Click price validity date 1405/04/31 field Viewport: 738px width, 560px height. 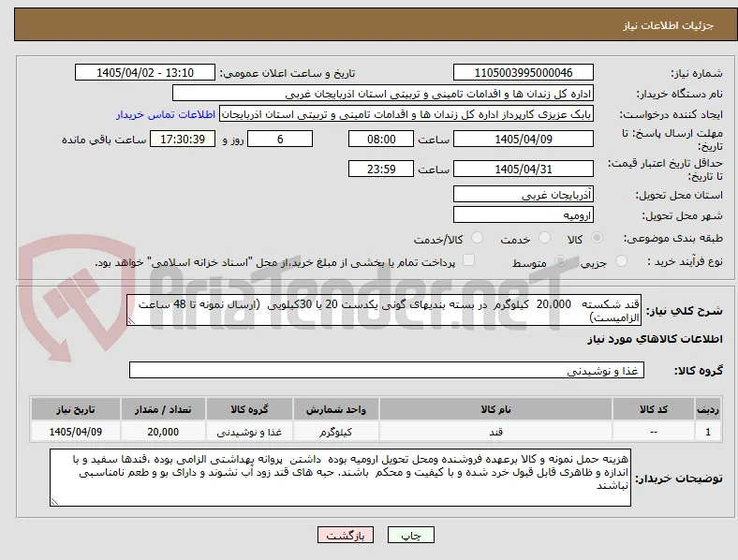[x=524, y=169]
